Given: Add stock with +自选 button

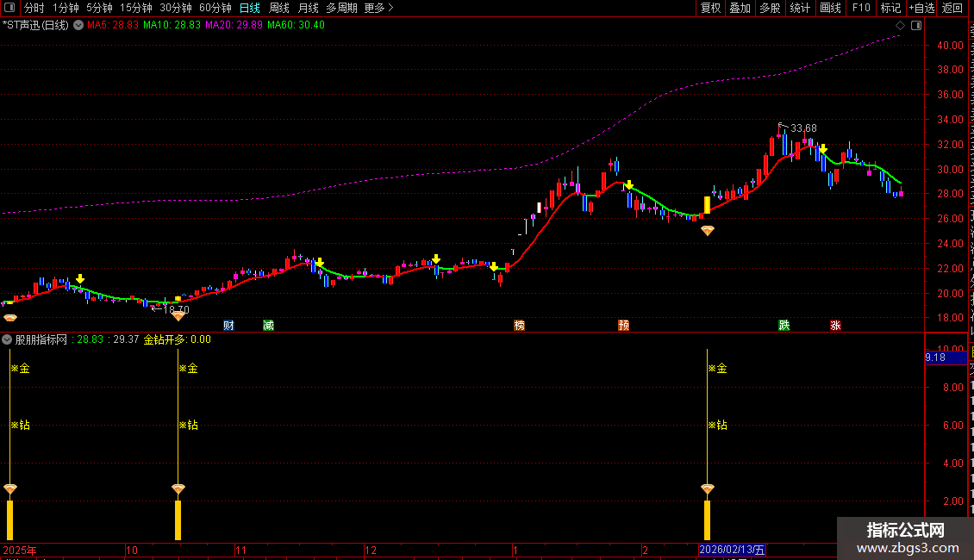Looking at the screenshot, I should pos(921,8).
